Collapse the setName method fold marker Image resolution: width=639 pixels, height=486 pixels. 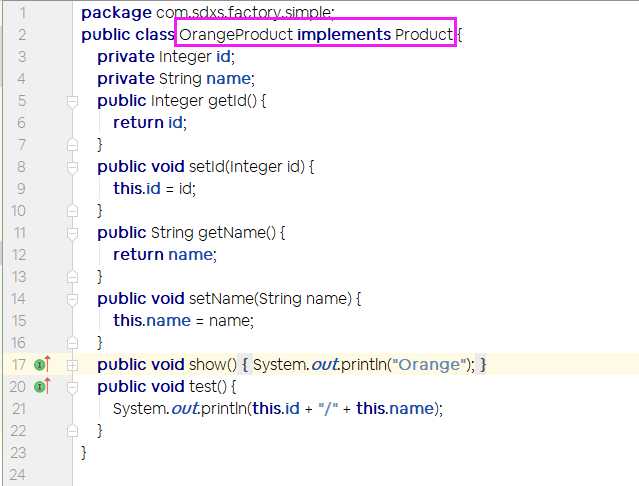(72, 299)
